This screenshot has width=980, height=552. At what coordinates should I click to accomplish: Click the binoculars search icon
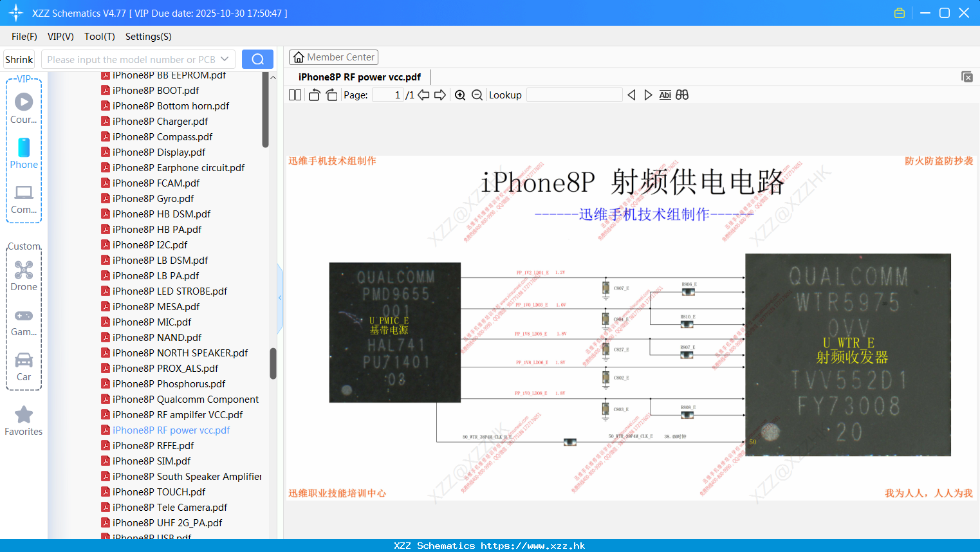682,95
